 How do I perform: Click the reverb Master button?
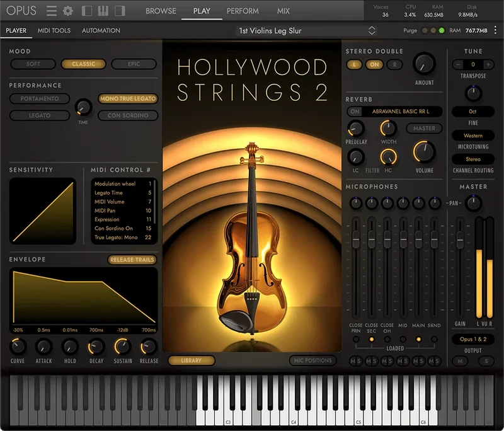click(424, 129)
